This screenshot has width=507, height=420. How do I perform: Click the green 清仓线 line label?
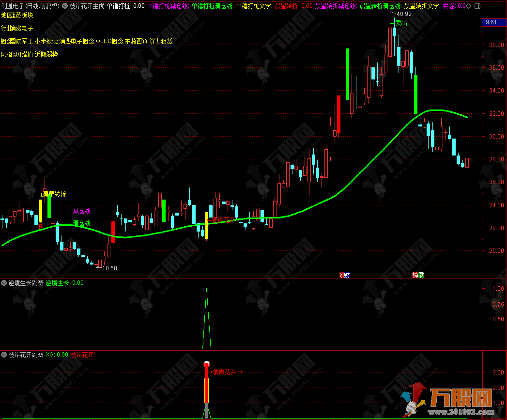tap(82, 223)
